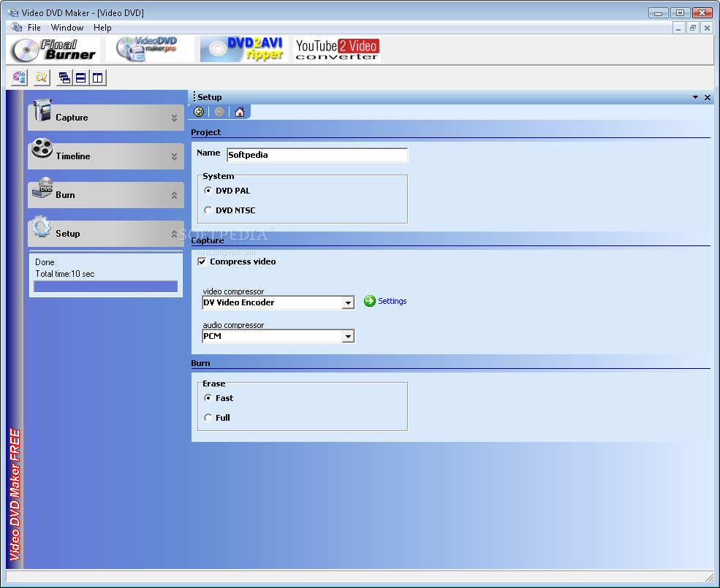Click the application icon in menu bar
The width and height of the screenshot is (720, 588).
(17, 28)
